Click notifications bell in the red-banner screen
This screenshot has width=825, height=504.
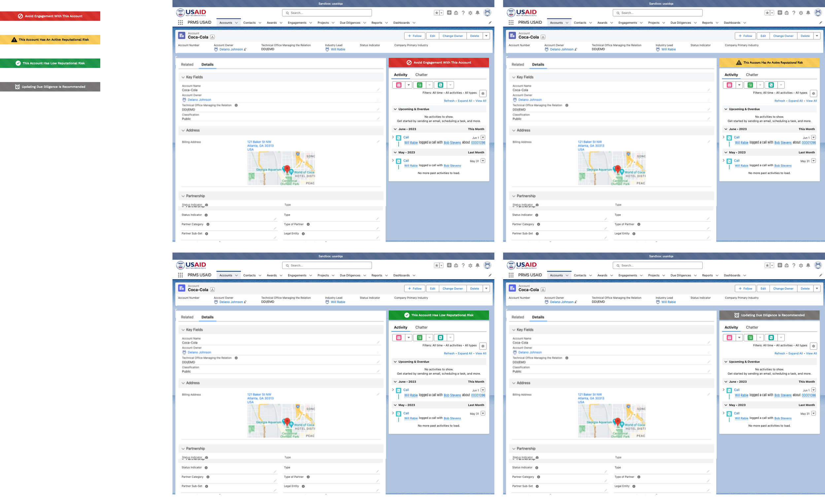click(x=478, y=13)
